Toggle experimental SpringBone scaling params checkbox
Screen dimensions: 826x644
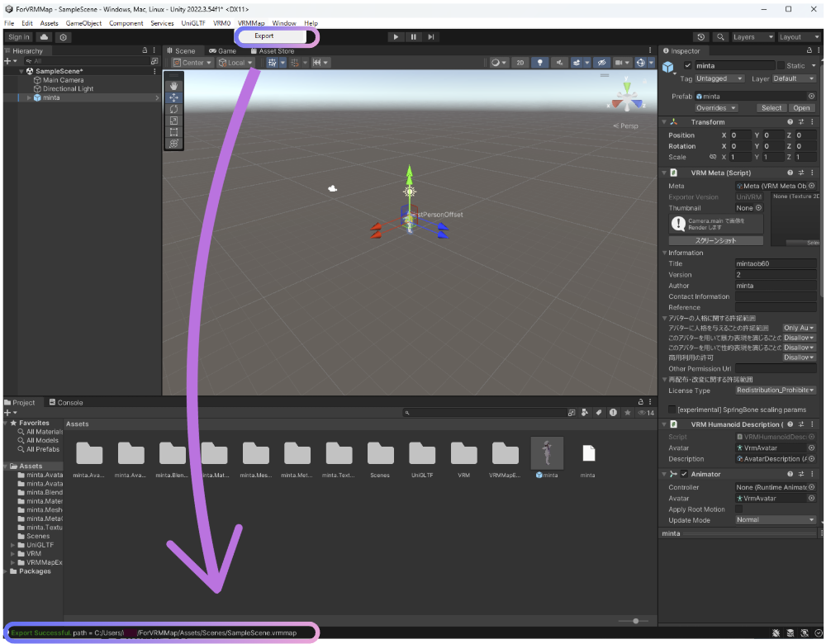pyautogui.click(x=672, y=410)
